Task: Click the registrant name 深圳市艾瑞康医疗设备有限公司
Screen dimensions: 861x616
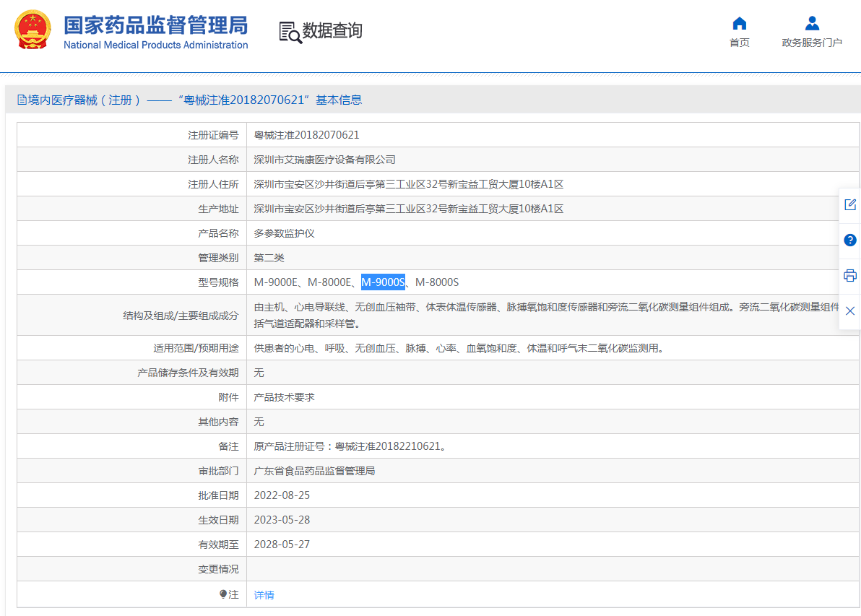Action: click(x=324, y=160)
